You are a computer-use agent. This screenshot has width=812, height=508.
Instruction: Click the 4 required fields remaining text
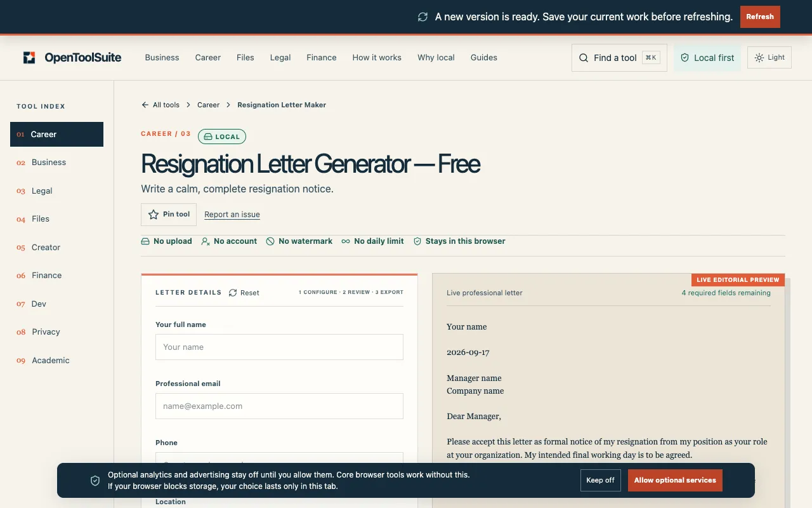point(726,293)
